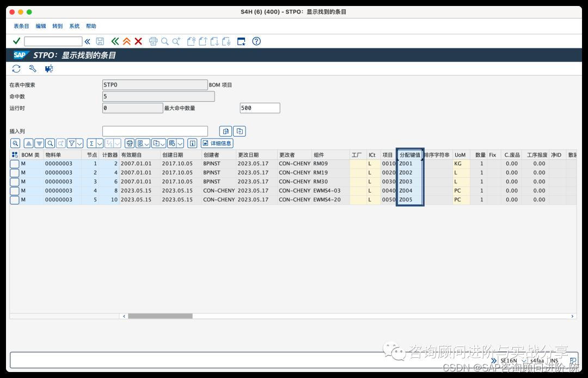Click the Find Next icon in the top toolbar
This screenshot has height=378, width=588.
pos(176,41)
